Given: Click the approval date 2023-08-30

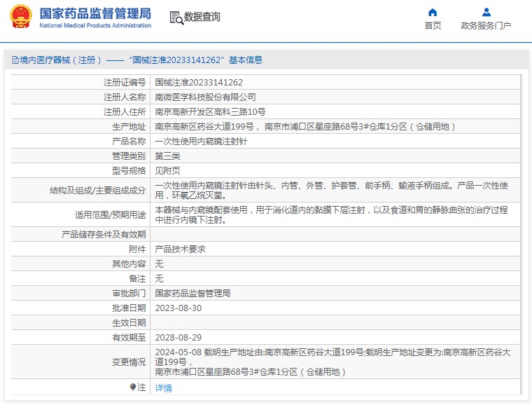Looking at the screenshot, I should (178, 308).
